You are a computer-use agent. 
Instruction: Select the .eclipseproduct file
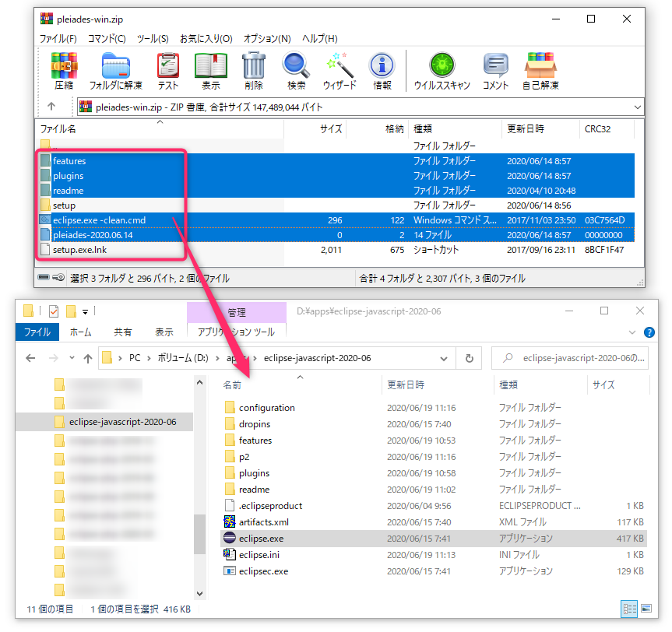click(x=270, y=506)
